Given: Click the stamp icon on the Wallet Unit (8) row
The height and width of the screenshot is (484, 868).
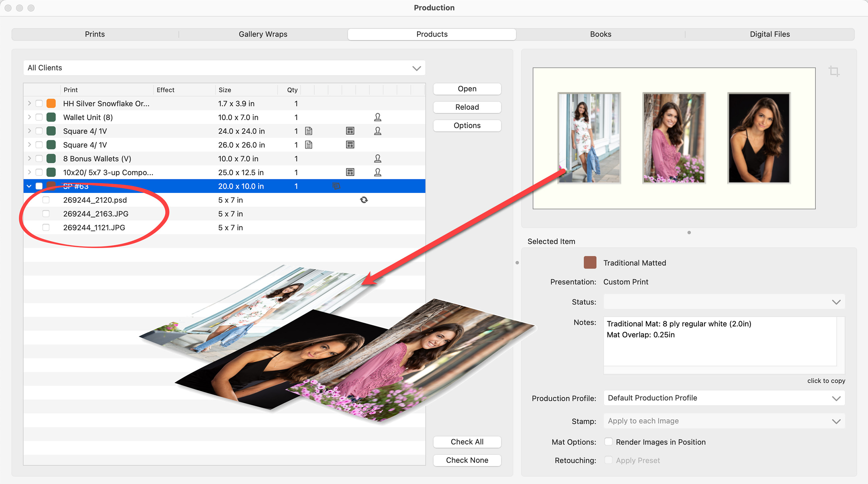Looking at the screenshot, I should 377,117.
